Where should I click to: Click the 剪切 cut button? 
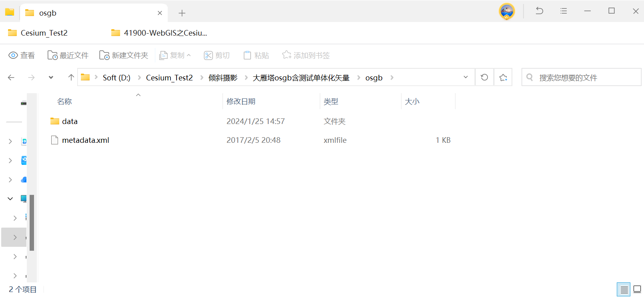tap(217, 55)
